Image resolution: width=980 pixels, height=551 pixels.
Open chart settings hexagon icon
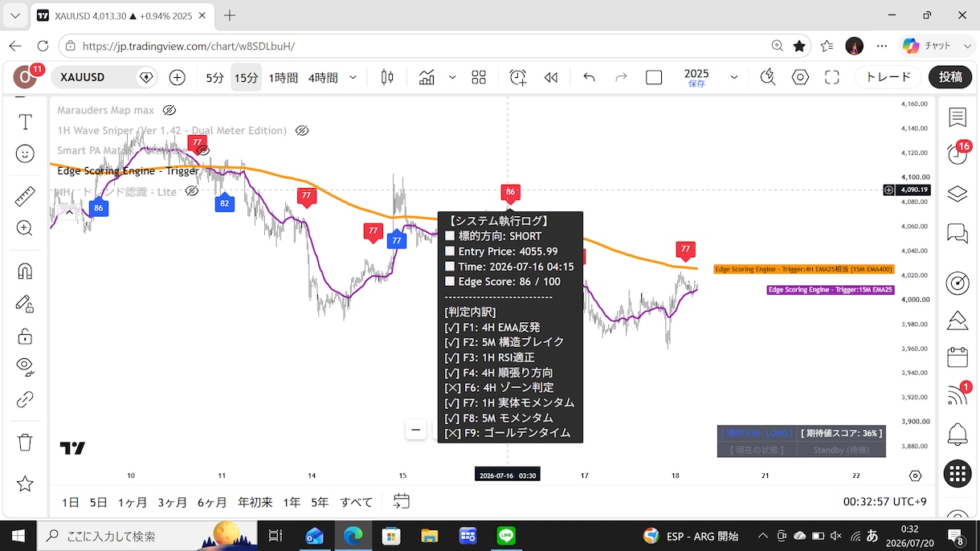(x=800, y=78)
